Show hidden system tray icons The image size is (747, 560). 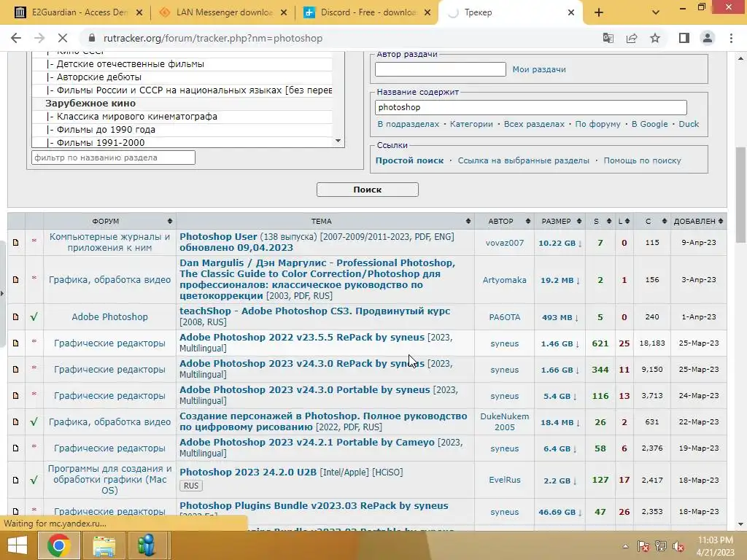pos(625,546)
